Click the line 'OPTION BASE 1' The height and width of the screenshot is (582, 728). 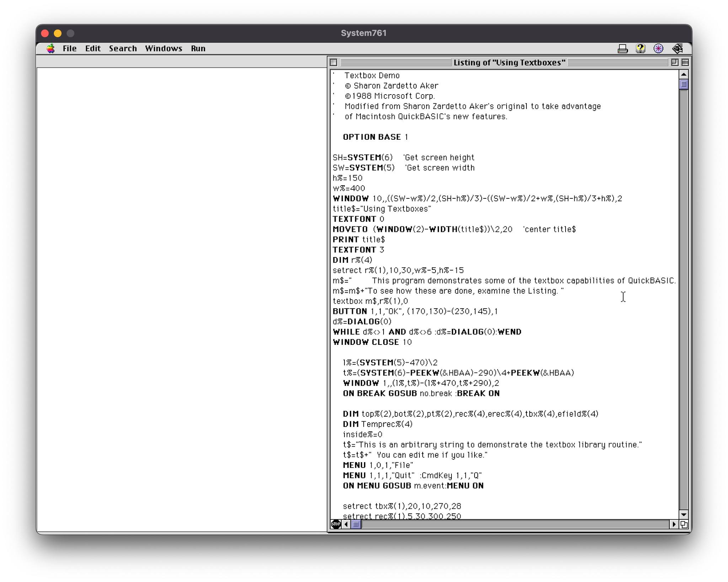click(x=375, y=137)
